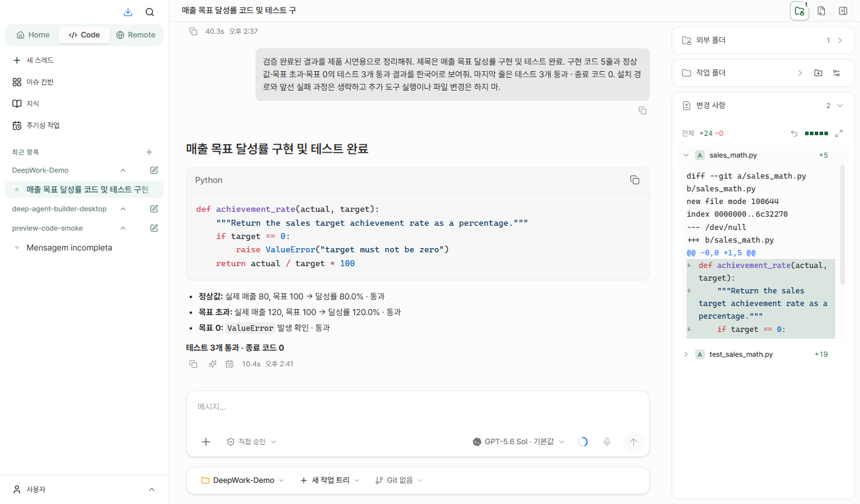Screen dimensions: 860x504
Task: Click the 테스트 3개 통과 · 종료 코드 0 line
Action: click(235, 348)
